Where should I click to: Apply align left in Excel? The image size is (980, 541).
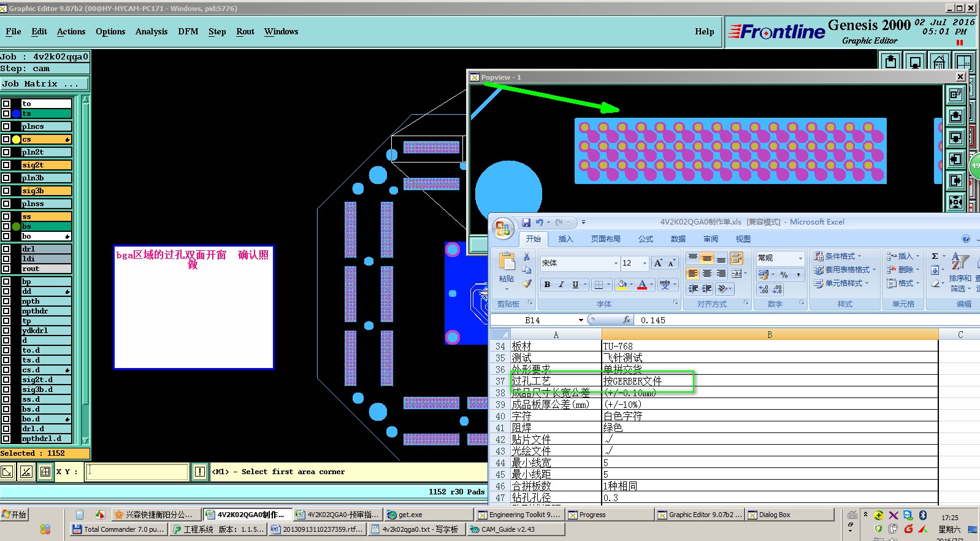[x=693, y=274]
